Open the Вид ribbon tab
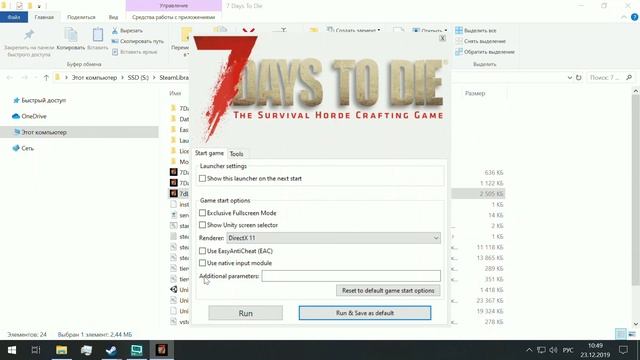 [113, 17]
